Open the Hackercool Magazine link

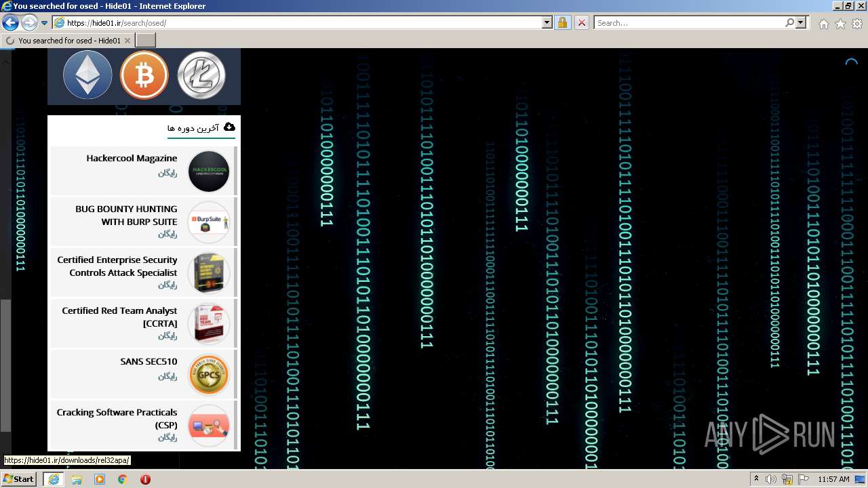coord(132,158)
